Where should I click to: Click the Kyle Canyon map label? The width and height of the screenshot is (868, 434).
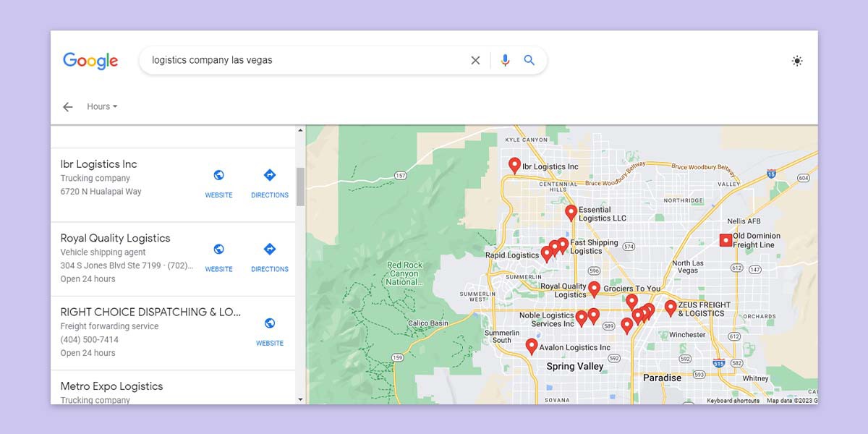coord(527,140)
